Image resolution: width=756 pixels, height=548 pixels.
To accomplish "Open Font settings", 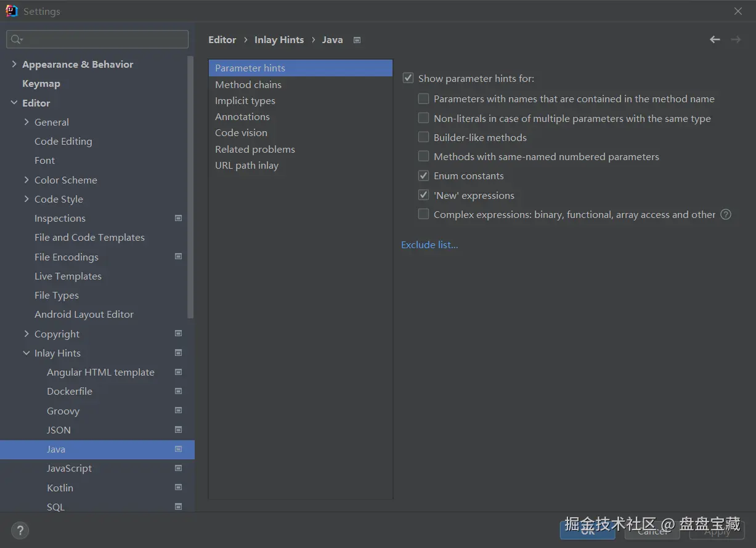I will (x=44, y=160).
